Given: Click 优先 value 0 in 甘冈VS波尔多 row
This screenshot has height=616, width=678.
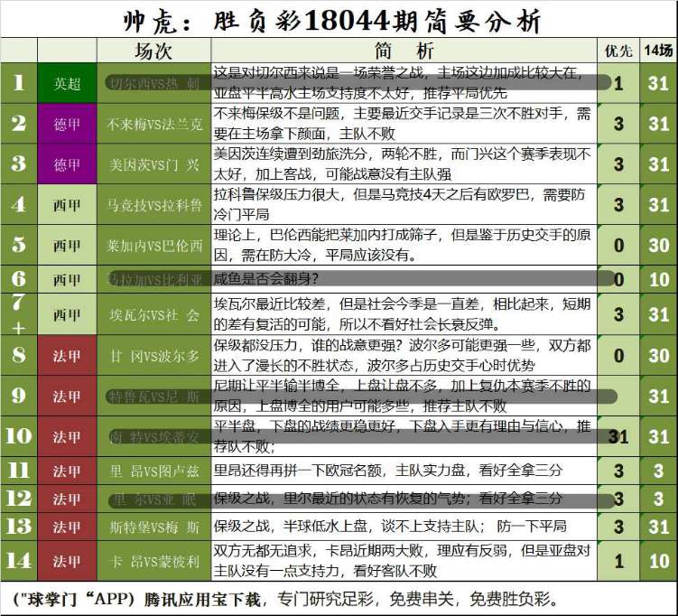Looking at the screenshot, I should pos(618,355).
